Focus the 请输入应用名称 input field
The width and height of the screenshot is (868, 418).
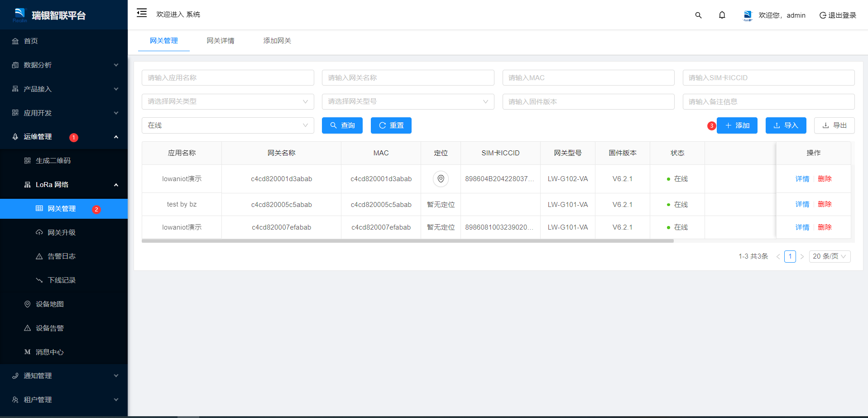coord(228,78)
